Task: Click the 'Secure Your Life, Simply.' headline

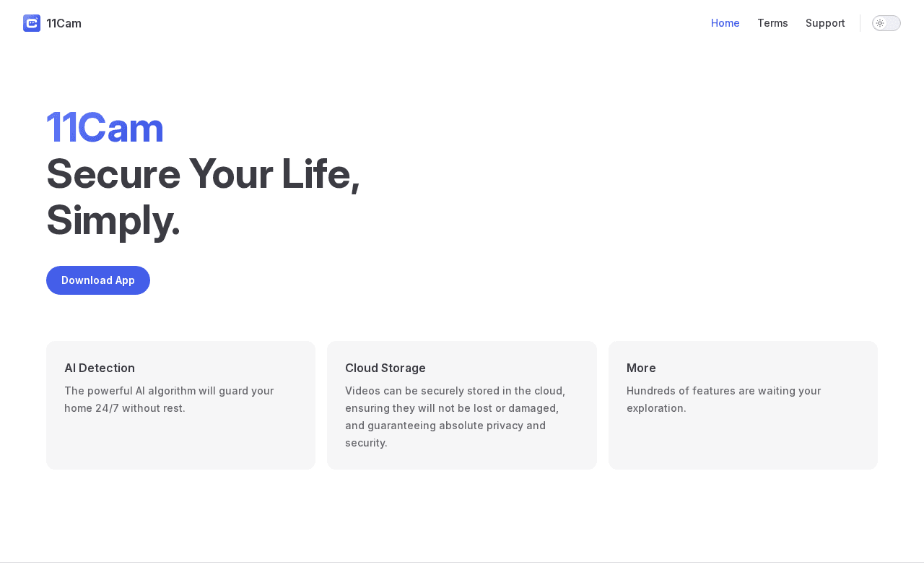Action: (203, 197)
